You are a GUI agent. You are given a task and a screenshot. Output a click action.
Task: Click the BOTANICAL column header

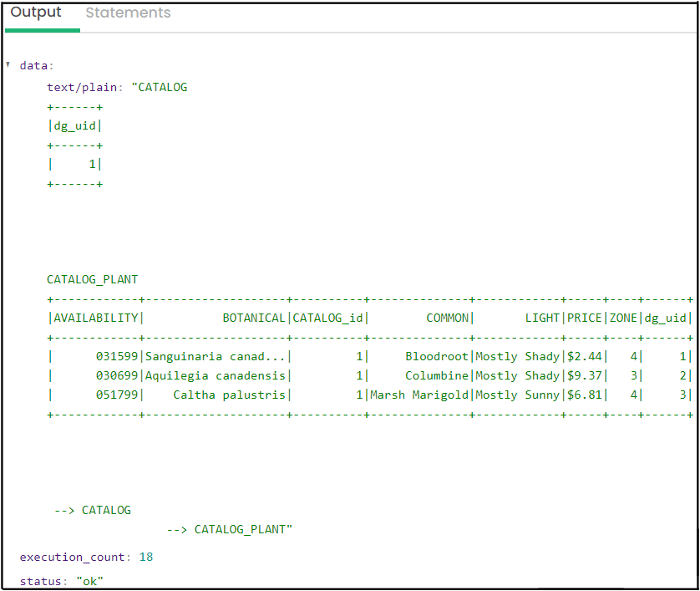(x=254, y=318)
